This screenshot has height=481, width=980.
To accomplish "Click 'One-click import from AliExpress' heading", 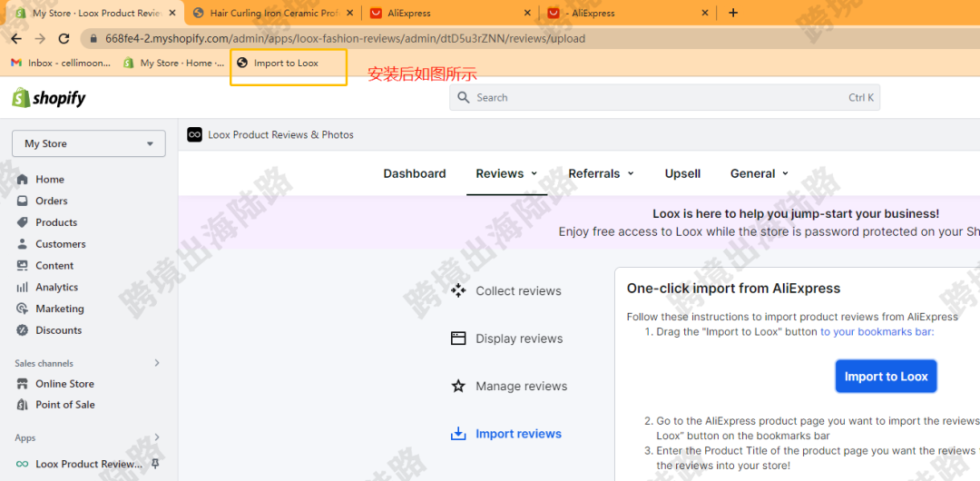I will [x=734, y=289].
